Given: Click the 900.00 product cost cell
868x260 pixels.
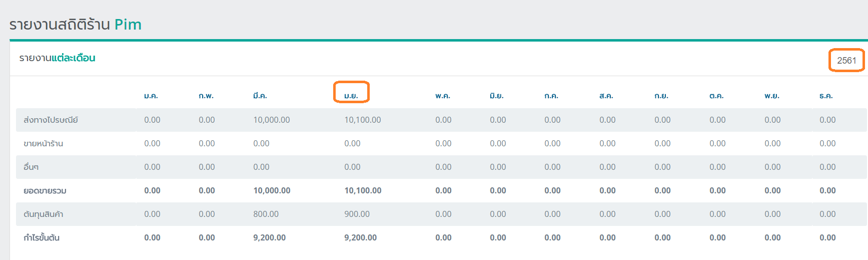Looking at the screenshot, I should tap(357, 214).
